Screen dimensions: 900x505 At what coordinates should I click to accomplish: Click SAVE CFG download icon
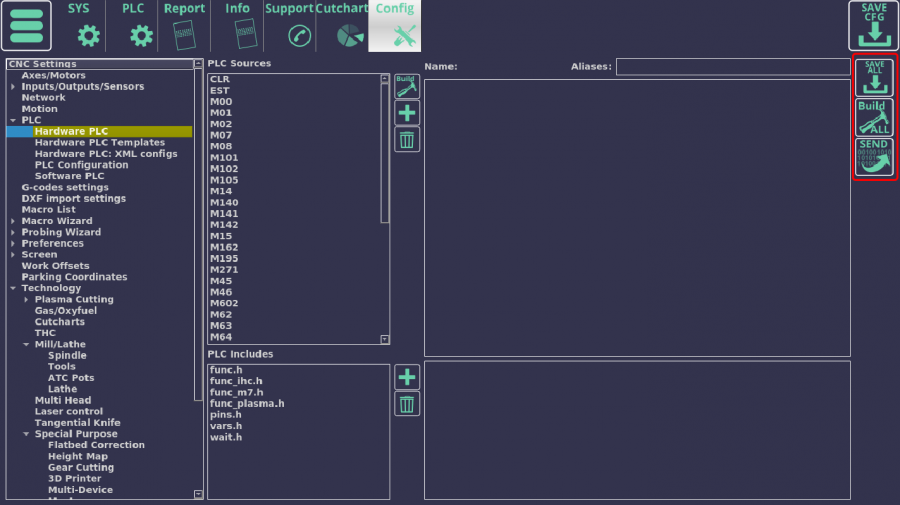coord(874,26)
